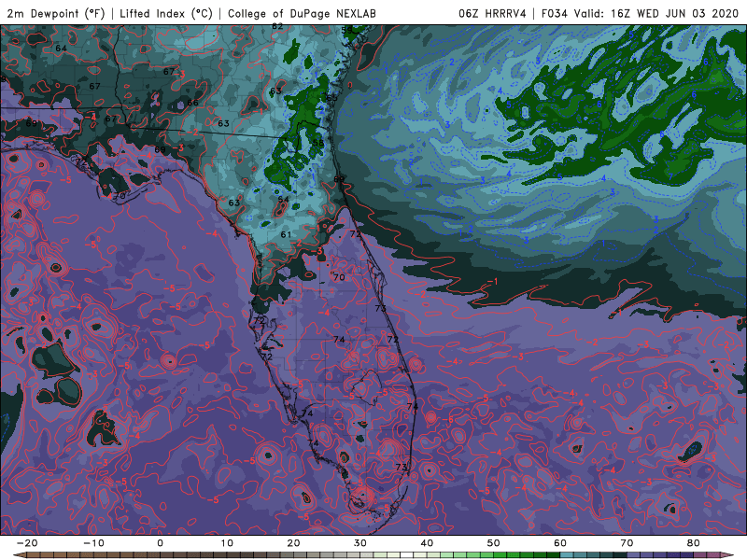Click the '2m Dewpoint (°F)' title text
This screenshot has width=747, height=560.
tap(56, 13)
